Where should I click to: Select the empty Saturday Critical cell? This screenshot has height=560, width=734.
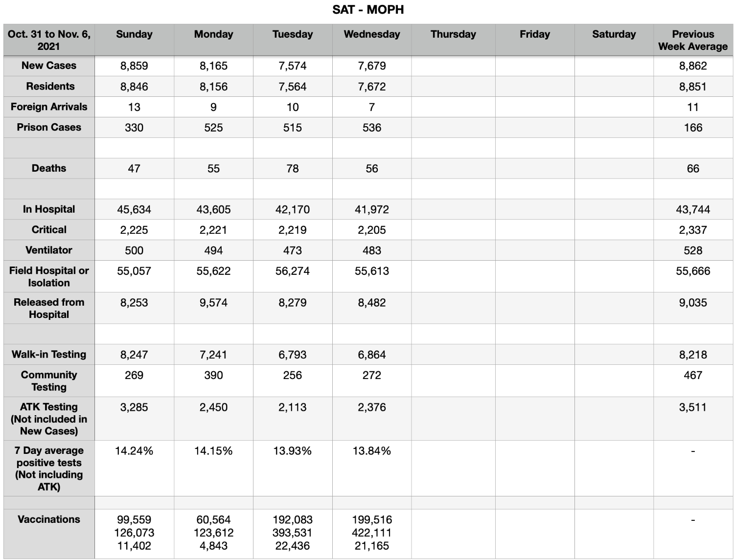point(614,230)
